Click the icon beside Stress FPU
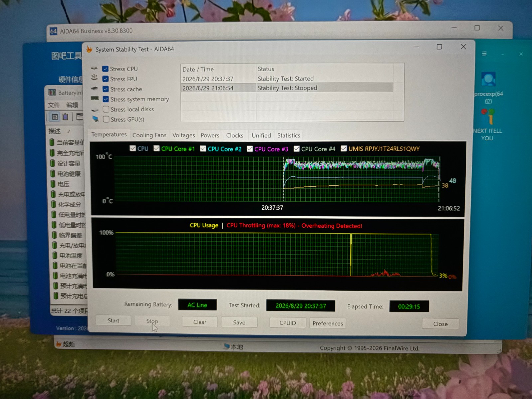Screen dimensions: 532x399 [x=94, y=78]
